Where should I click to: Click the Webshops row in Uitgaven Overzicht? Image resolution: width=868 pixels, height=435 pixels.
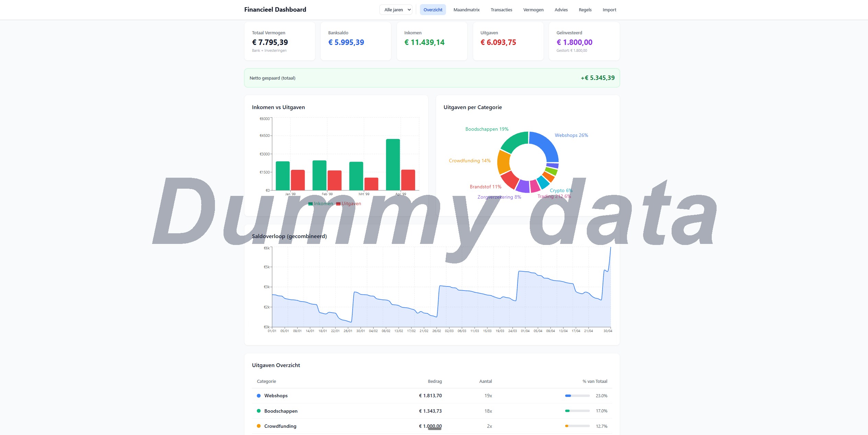432,396
